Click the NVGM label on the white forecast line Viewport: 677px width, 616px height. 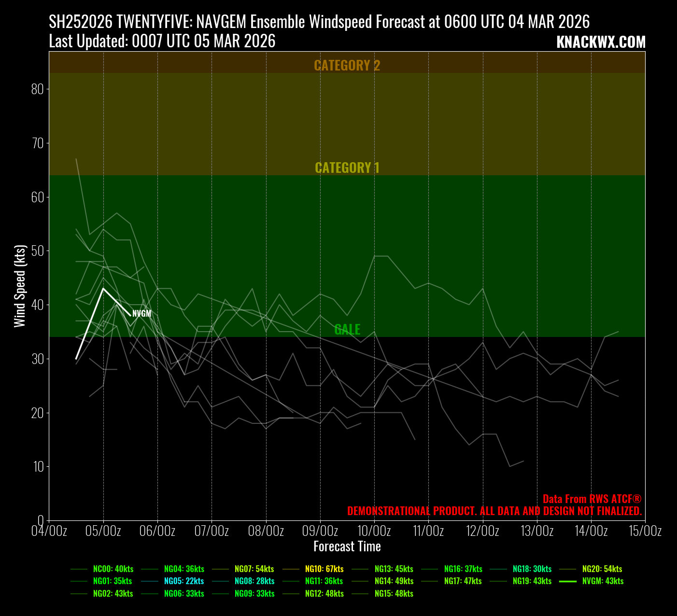141,314
